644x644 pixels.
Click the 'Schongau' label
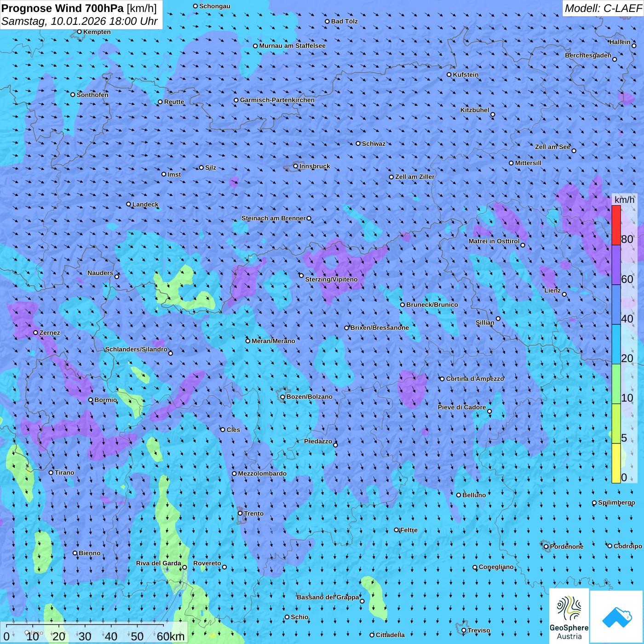[215, 6]
